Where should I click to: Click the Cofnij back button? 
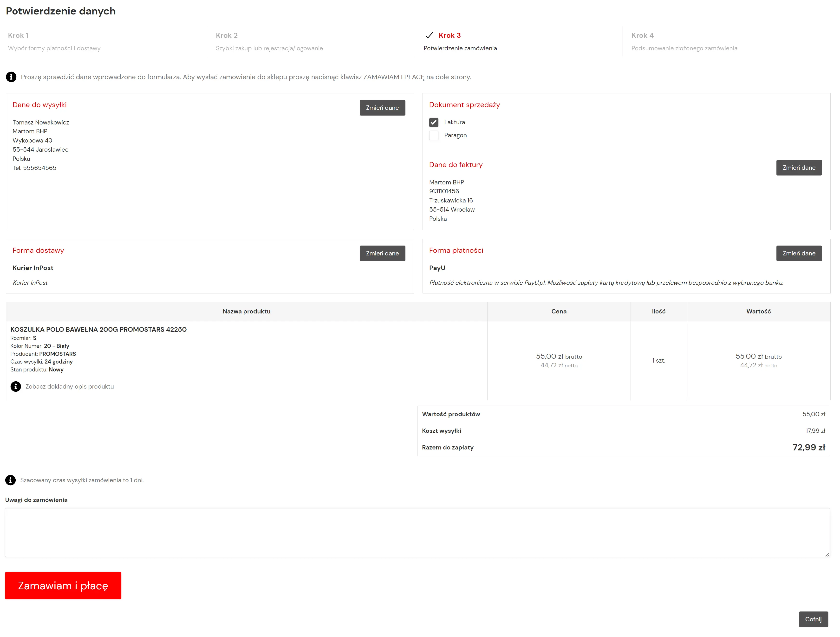[813, 619]
